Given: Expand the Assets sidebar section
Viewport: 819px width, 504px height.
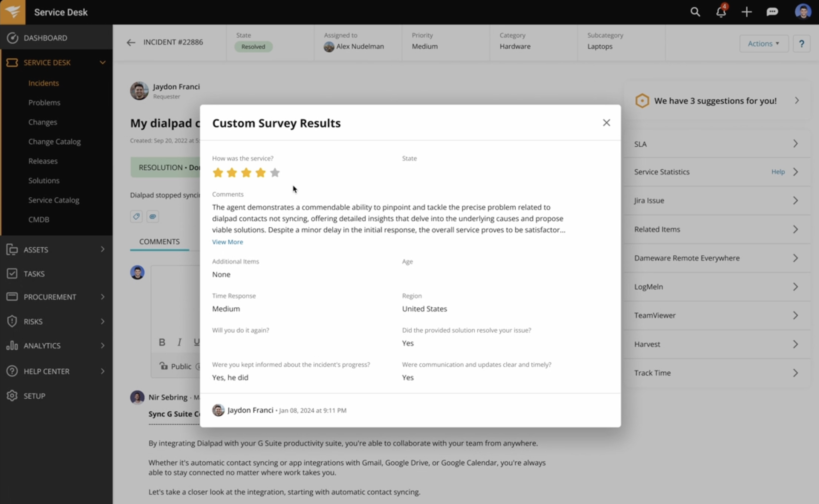Looking at the screenshot, I should coord(102,249).
